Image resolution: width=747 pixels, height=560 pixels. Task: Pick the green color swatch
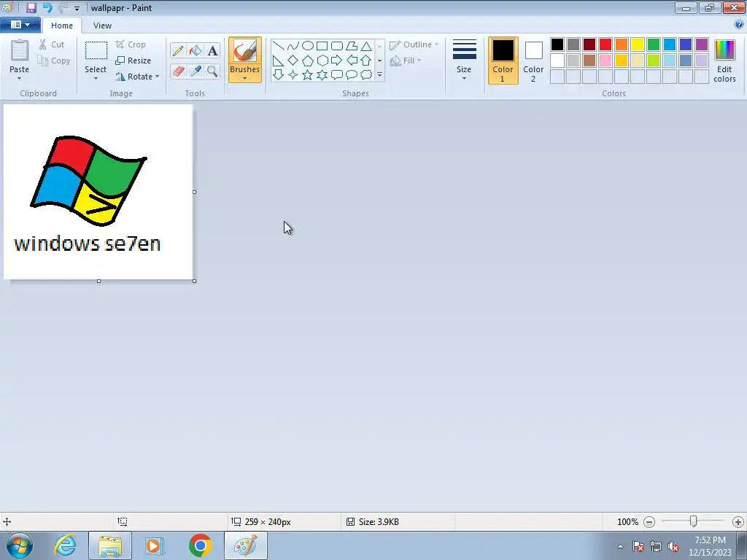click(654, 44)
